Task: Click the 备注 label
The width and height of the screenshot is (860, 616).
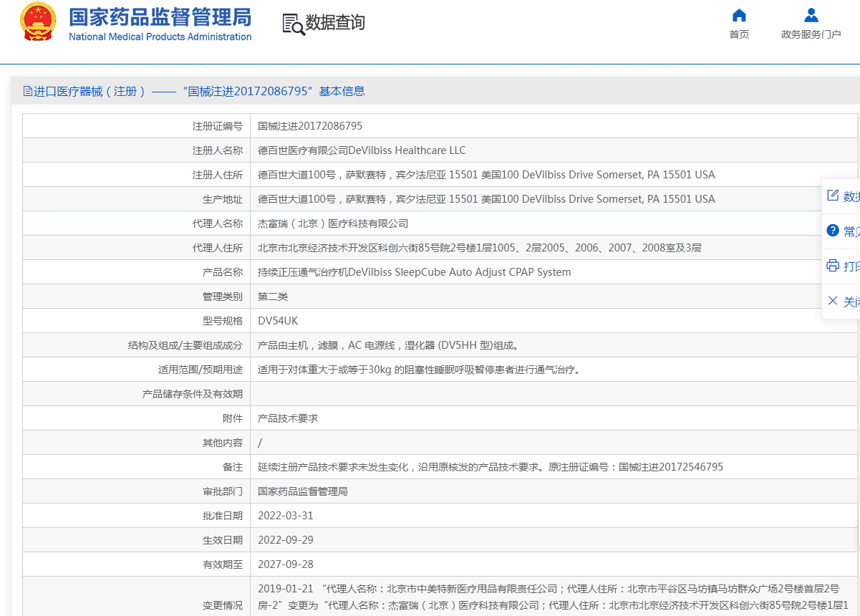Action: pos(233,467)
